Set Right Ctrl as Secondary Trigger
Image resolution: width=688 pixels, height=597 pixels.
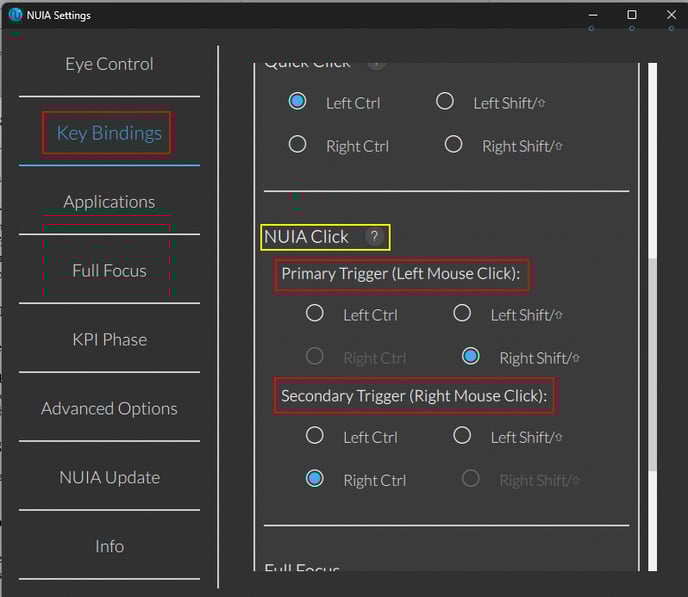(x=315, y=479)
